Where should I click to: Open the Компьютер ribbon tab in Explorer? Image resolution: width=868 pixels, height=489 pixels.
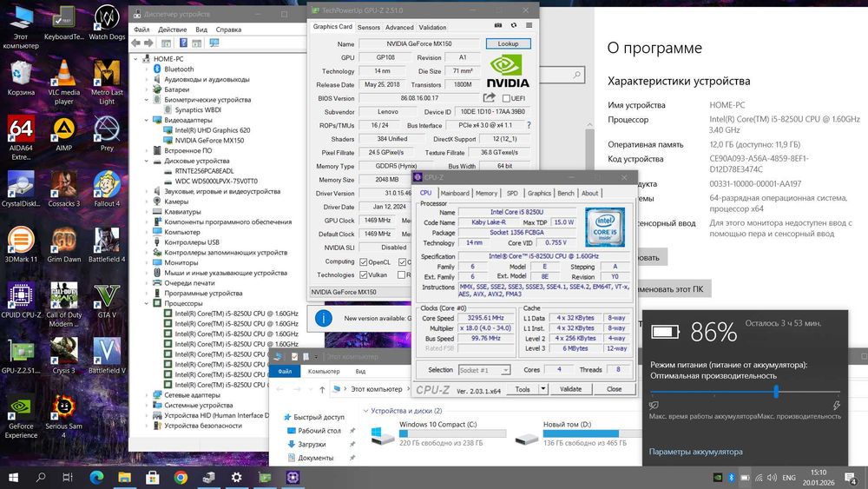tap(324, 371)
